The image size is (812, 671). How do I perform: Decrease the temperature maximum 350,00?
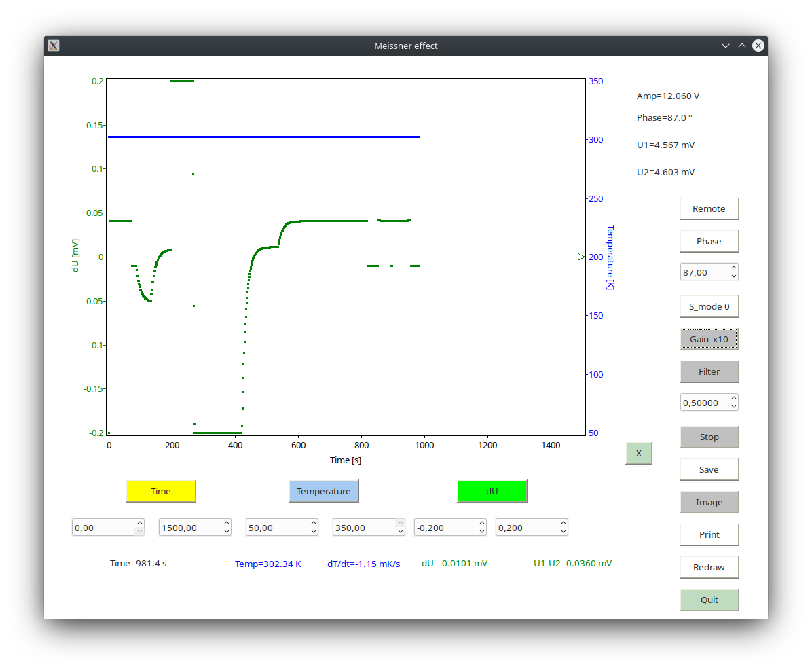coord(401,532)
